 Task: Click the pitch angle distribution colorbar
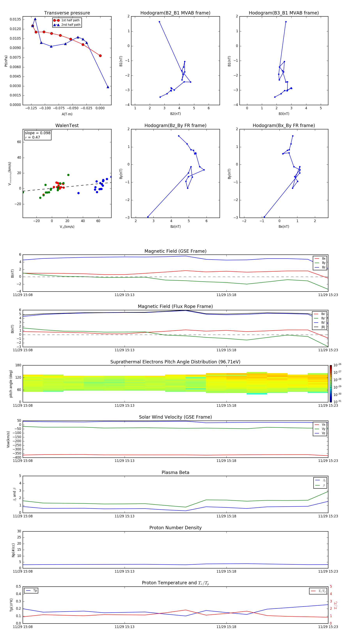(x=331, y=383)
